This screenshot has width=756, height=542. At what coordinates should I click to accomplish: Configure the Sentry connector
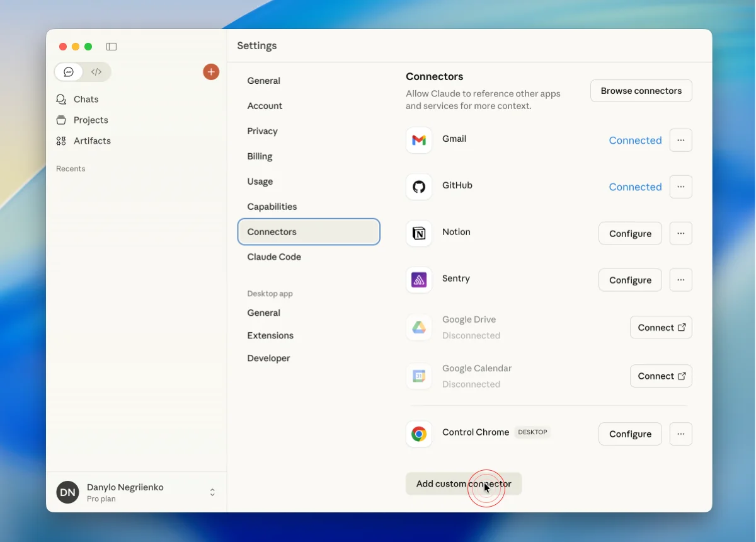(630, 280)
